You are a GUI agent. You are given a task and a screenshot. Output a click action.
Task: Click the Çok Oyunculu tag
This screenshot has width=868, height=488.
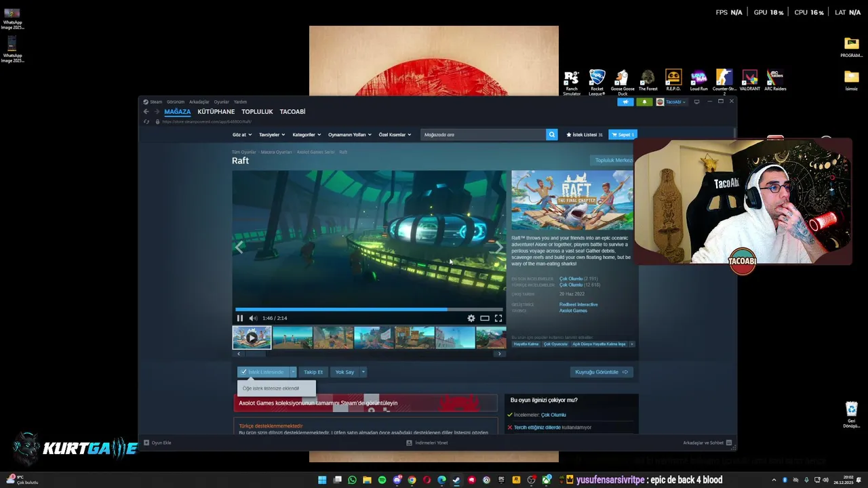point(555,344)
